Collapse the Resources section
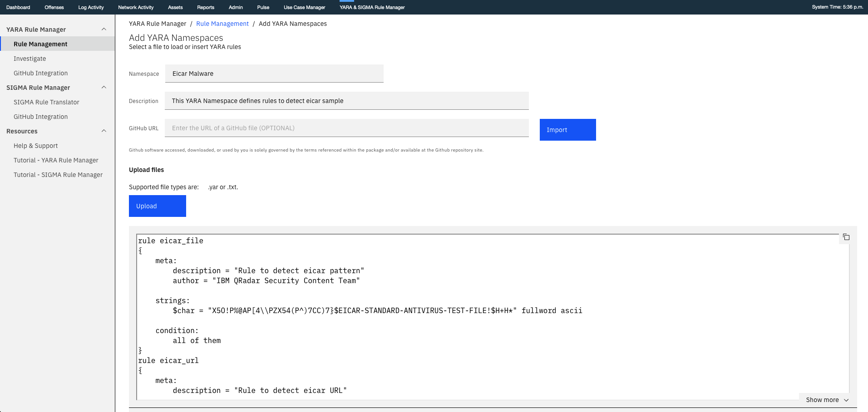 point(104,131)
